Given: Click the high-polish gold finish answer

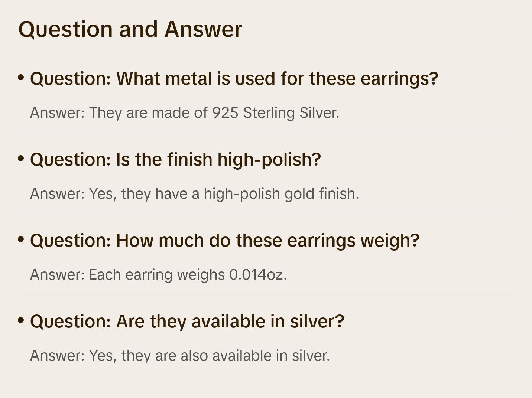Looking at the screenshot, I should 194,194.
